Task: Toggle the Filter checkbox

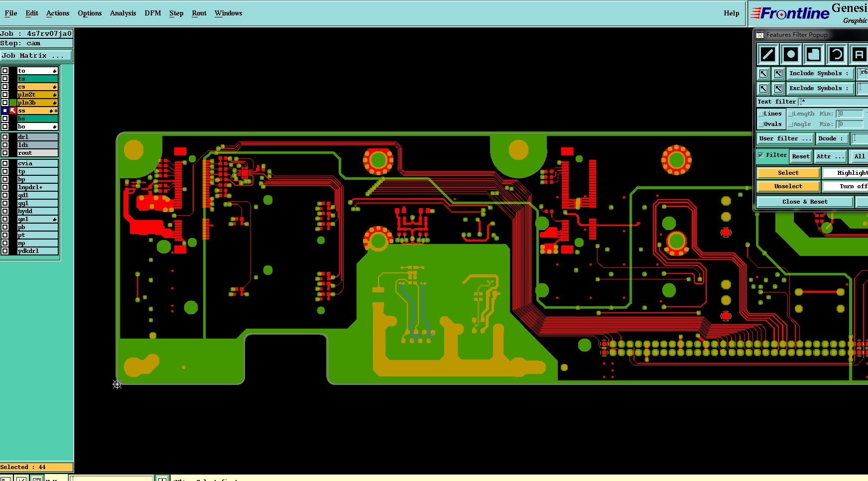Action: (761, 155)
